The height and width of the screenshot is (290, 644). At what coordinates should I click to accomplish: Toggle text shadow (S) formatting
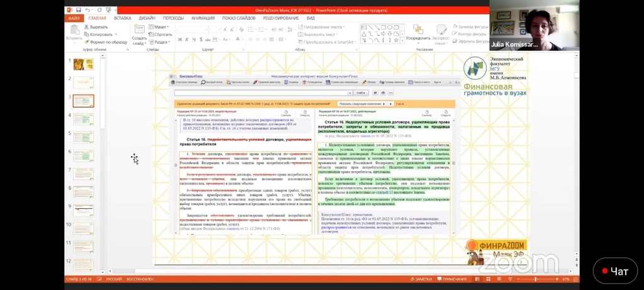201,40
